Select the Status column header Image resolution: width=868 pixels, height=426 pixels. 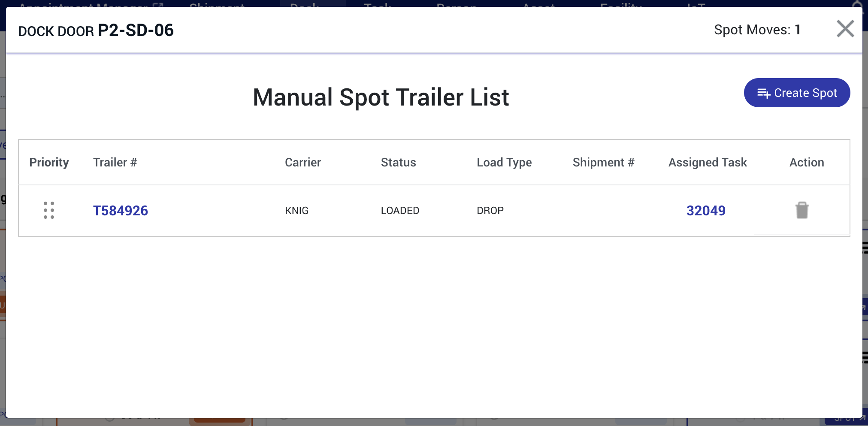point(399,162)
